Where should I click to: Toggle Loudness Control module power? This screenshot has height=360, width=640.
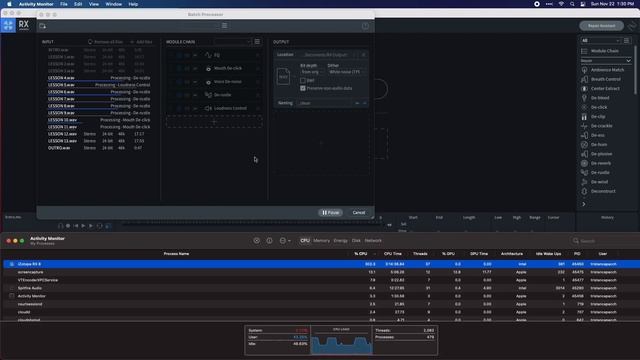(x=179, y=109)
